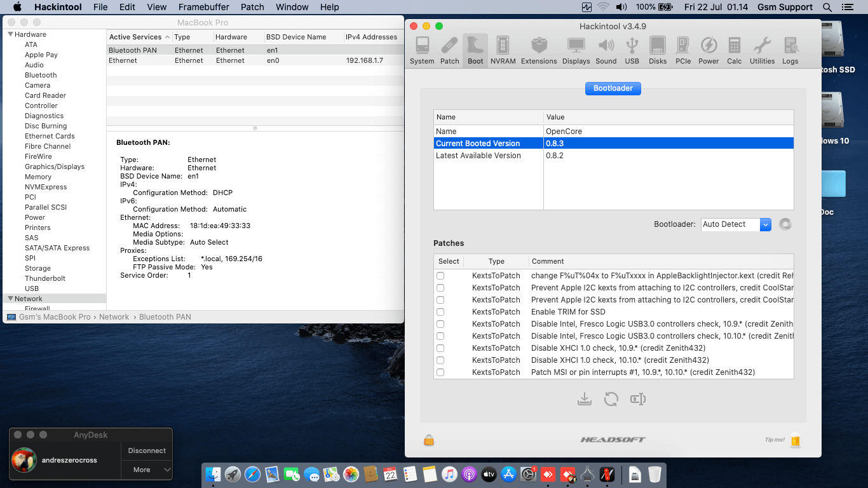Click the blue Bootloader button
Viewport: 868px width, 488px height.
click(613, 88)
